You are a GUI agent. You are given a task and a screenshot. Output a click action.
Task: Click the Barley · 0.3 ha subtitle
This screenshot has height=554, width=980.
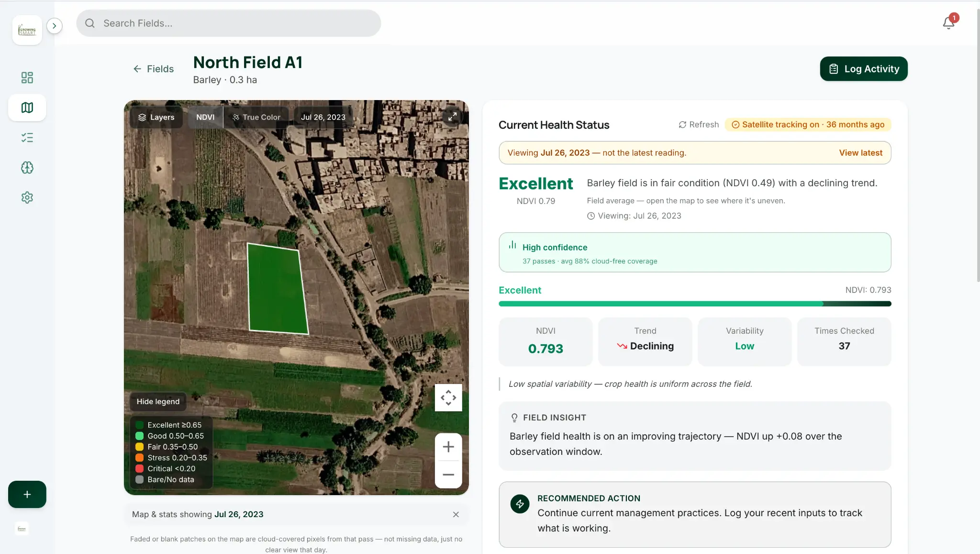(x=225, y=80)
